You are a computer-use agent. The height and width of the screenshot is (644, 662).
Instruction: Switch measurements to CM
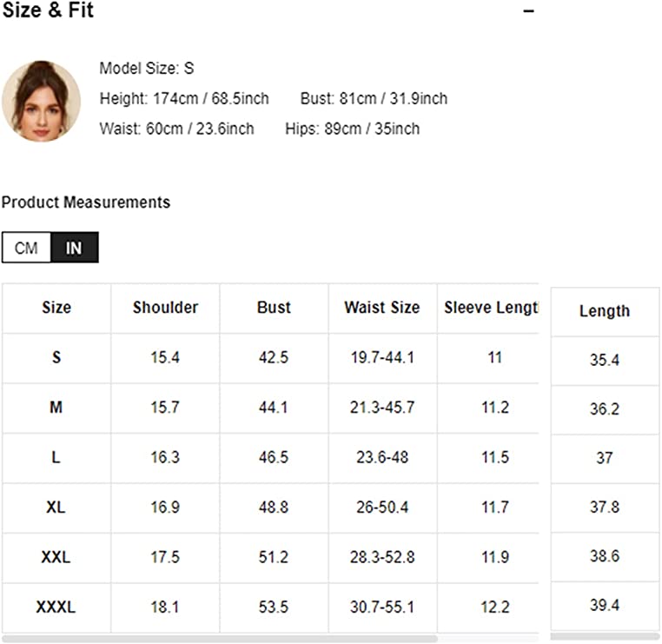pyautogui.click(x=27, y=248)
